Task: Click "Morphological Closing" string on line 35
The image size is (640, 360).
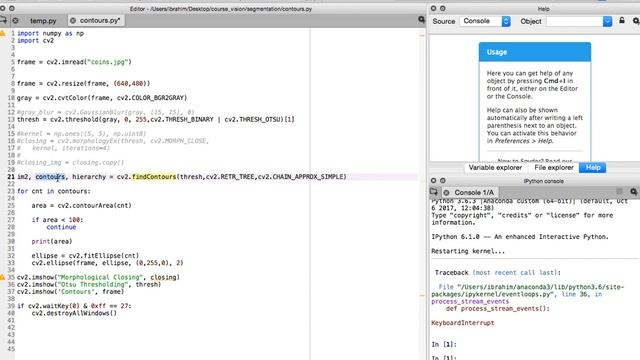Action: [x=100, y=277]
